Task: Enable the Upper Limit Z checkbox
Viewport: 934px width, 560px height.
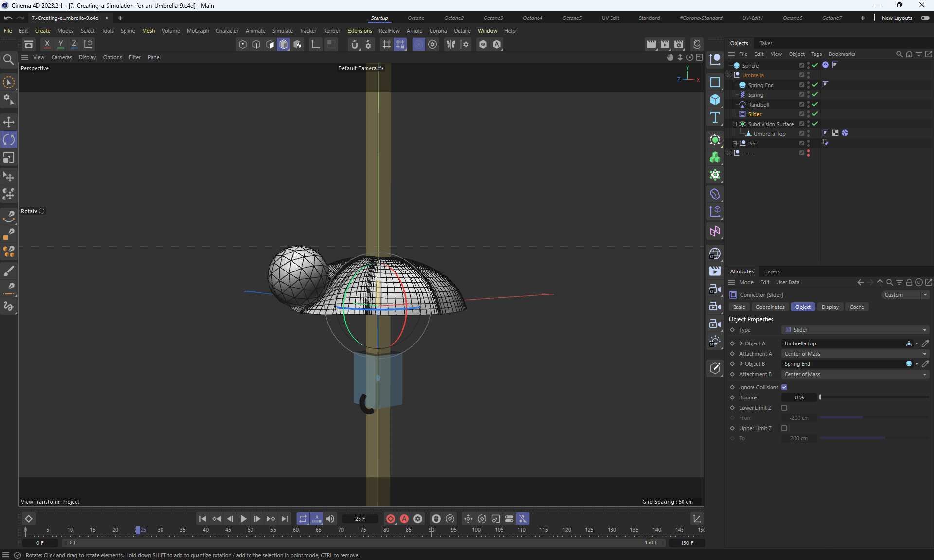Action: tap(784, 428)
